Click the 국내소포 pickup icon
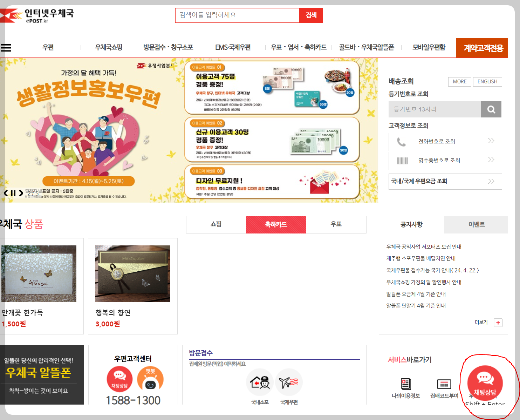The image size is (520, 420). pyautogui.click(x=260, y=382)
